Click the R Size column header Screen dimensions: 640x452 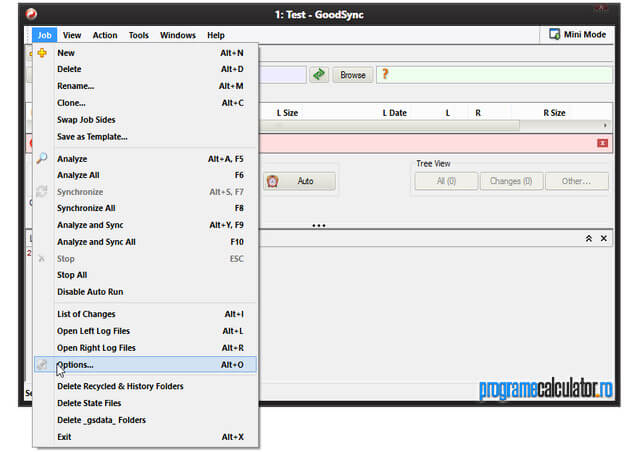click(x=554, y=113)
